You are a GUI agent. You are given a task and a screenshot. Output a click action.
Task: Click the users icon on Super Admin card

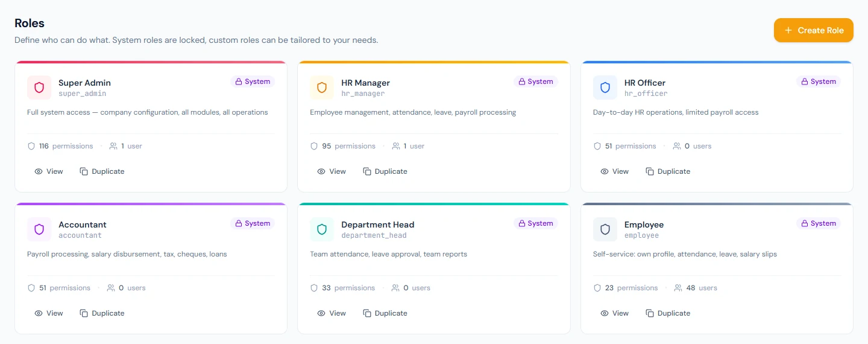pyautogui.click(x=113, y=146)
